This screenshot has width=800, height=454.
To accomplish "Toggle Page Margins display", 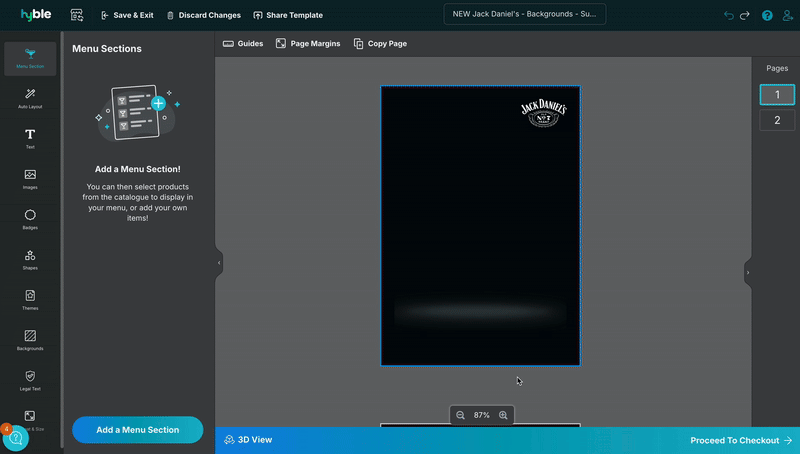I will (308, 43).
